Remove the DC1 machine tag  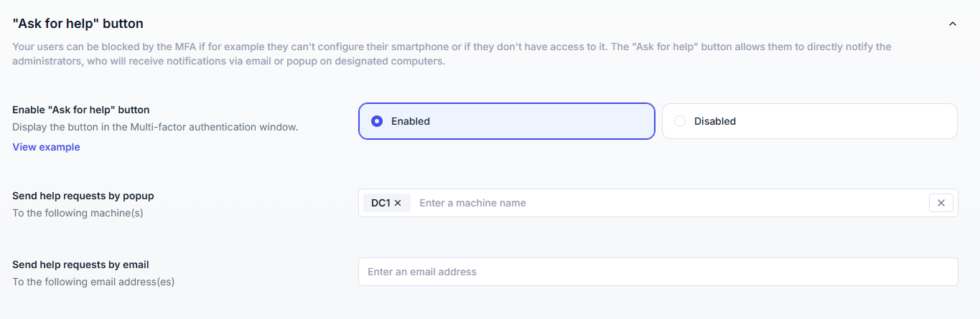[398, 203]
